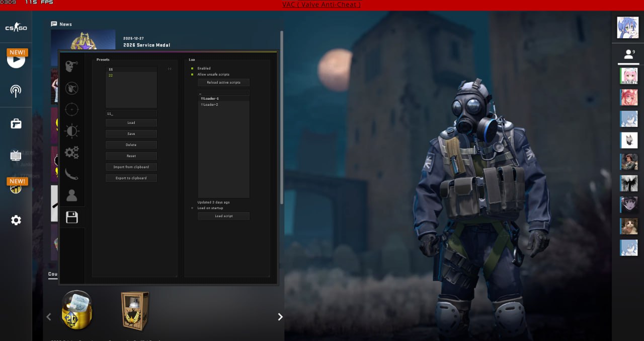Viewport: 644px width, 341px height.
Task: Open the watch TV icon in sidebar
Action: (16, 156)
